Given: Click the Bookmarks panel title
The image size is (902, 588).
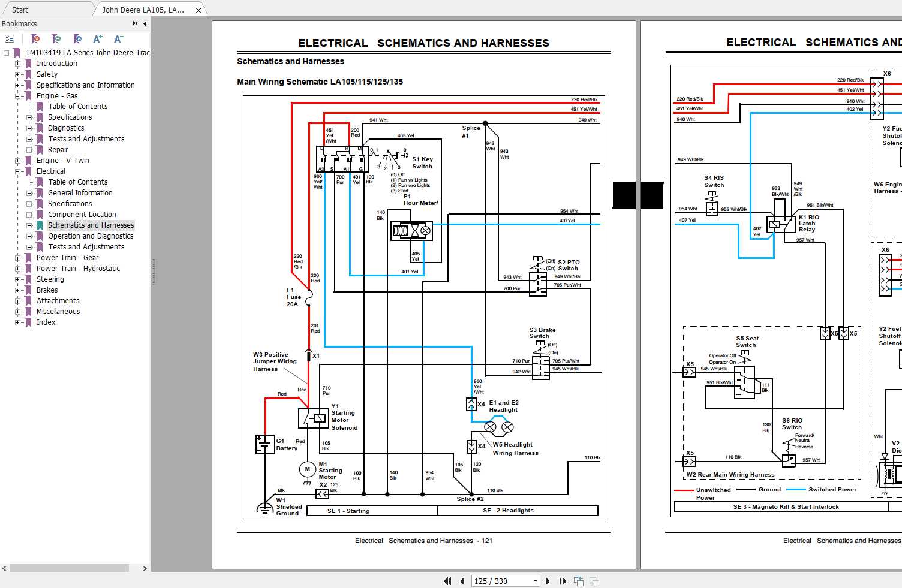Looking at the screenshot, I should (19, 23).
